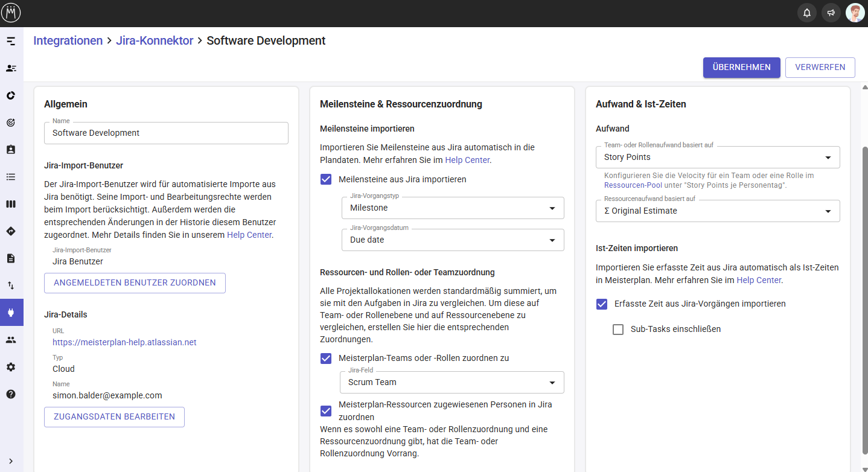This screenshot has height=472, width=868.
Task: Open the integrations plug sidebar icon
Action: click(11, 313)
